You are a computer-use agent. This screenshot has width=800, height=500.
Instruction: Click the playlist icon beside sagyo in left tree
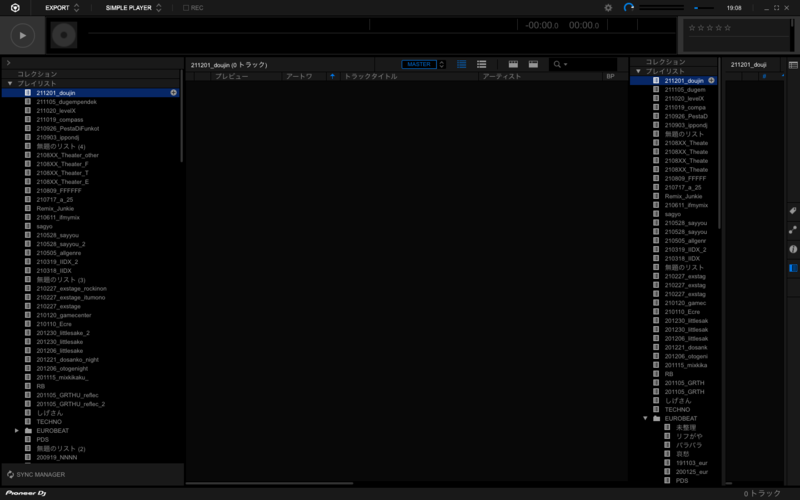28,226
